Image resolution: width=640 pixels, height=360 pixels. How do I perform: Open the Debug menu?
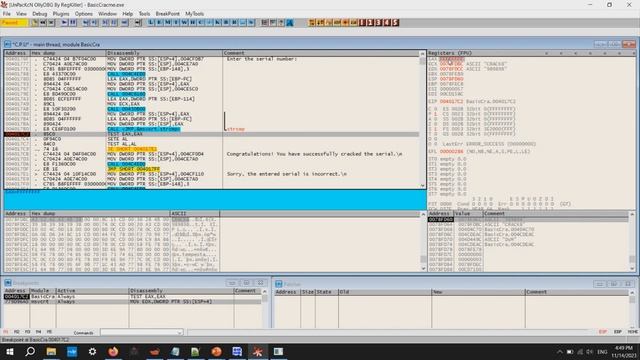click(x=40, y=13)
